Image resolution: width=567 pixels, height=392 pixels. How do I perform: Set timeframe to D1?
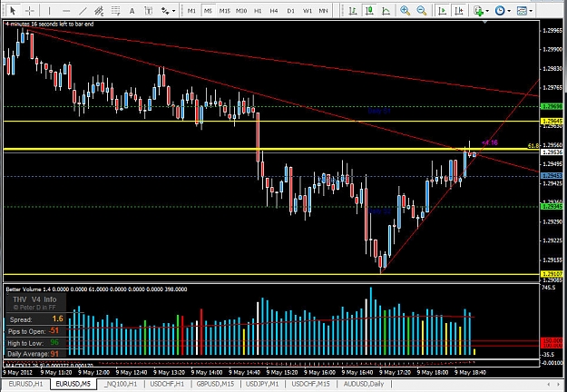(290, 11)
